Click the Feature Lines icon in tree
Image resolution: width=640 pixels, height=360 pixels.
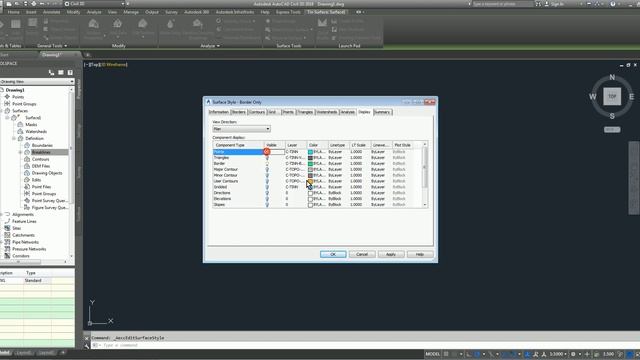tap(7, 221)
